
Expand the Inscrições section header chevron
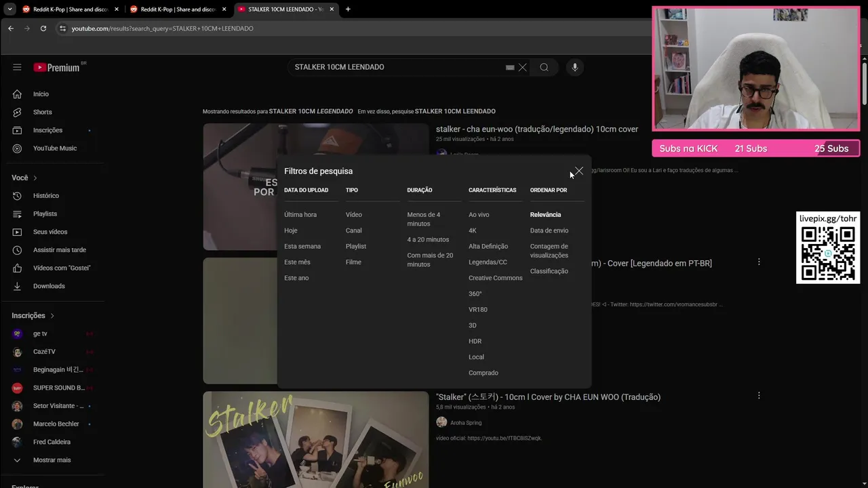tap(52, 316)
